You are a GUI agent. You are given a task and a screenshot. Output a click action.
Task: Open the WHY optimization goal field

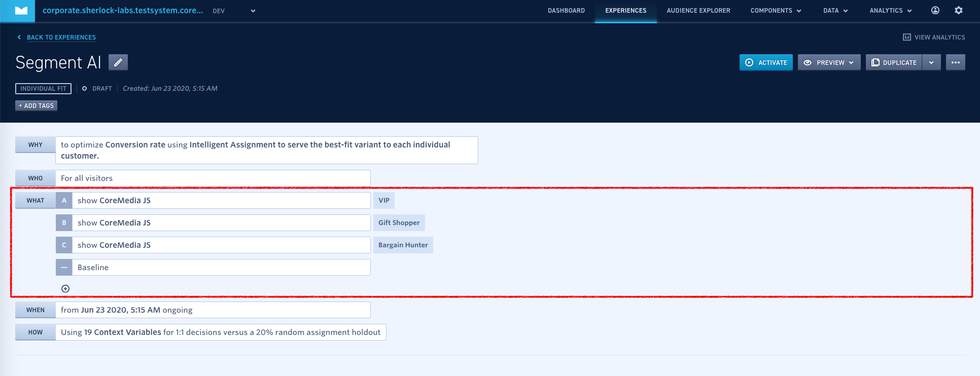click(x=267, y=150)
